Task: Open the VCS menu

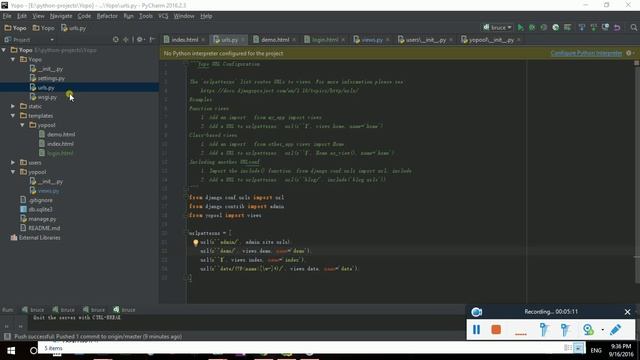Action: coord(163,16)
